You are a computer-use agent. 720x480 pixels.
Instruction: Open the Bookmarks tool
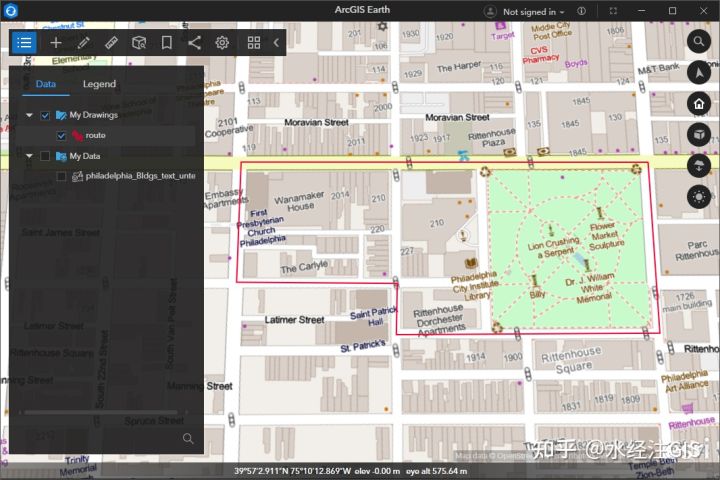coord(167,43)
